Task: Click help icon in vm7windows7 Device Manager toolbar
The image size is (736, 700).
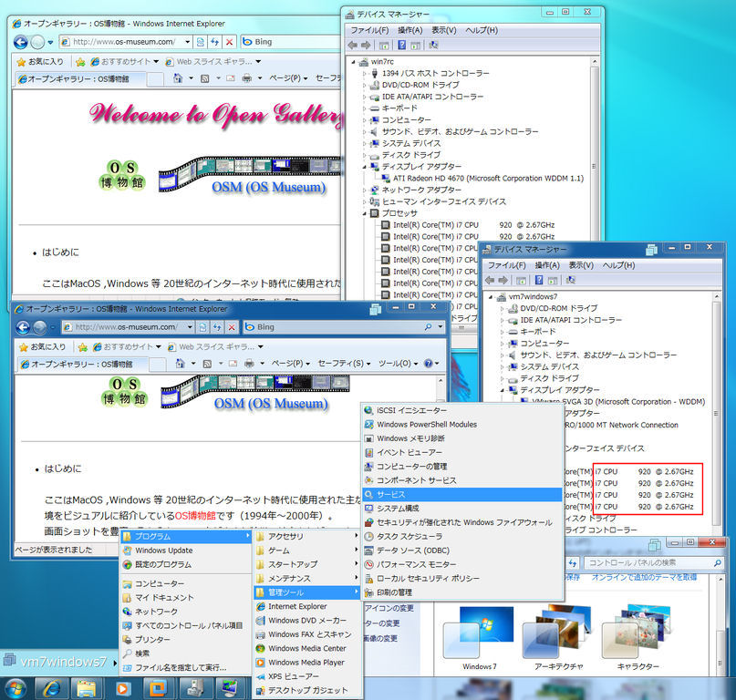Action: (x=539, y=280)
